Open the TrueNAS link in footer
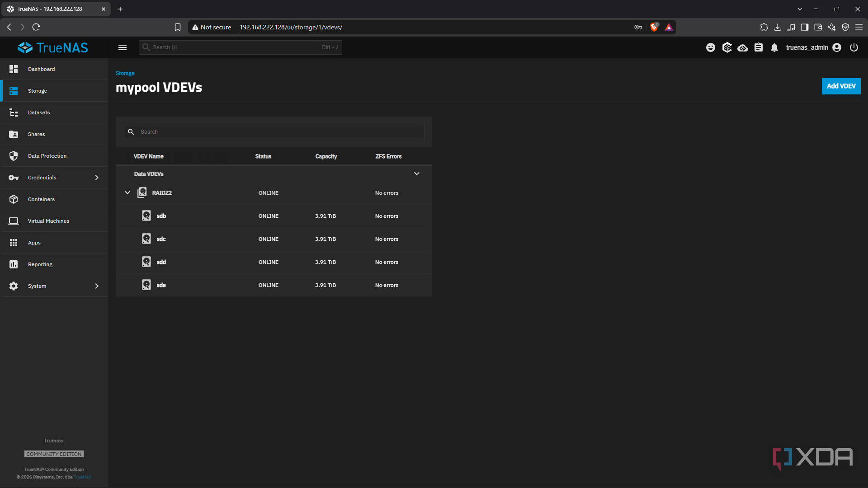Viewport: 868px width, 488px height. 83,477
